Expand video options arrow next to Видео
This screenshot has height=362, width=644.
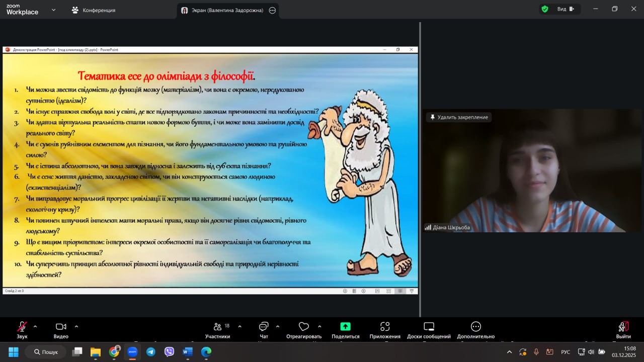pos(76,326)
